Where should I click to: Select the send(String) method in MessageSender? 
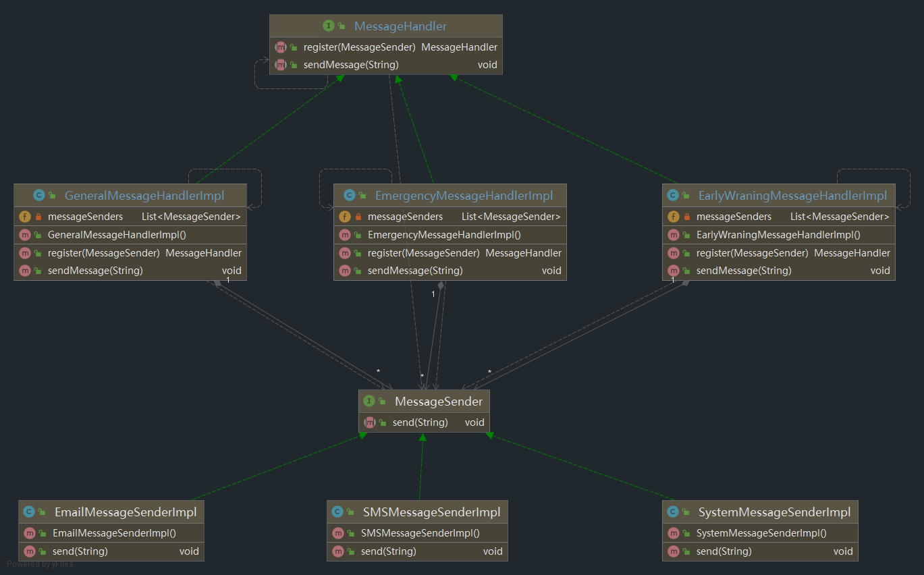[420, 422]
